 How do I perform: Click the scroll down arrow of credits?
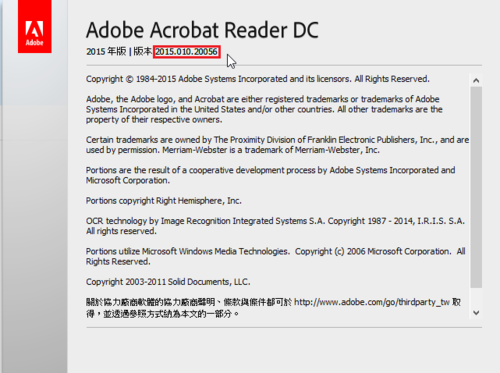(x=476, y=313)
